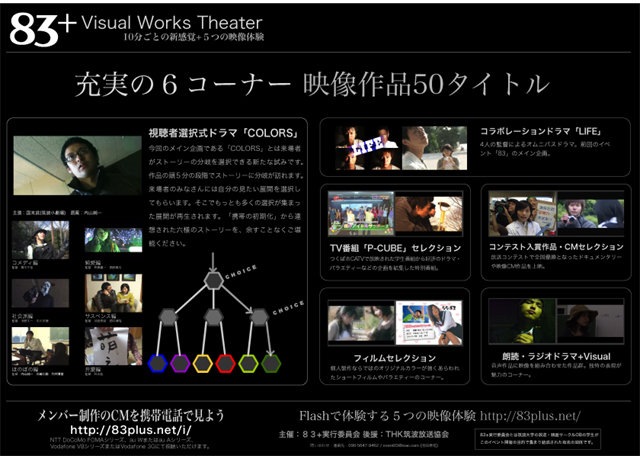Click the blue hexagon in the choice diagram
The image size is (640, 456).
[157, 363]
